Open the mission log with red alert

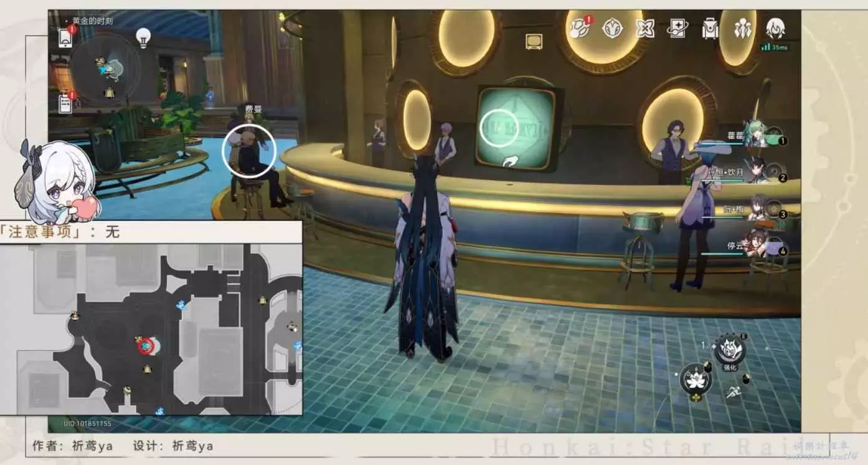point(66,103)
